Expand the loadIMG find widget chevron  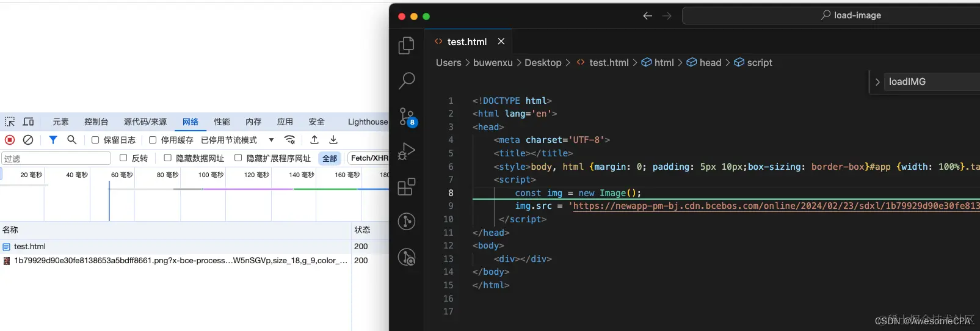pos(877,82)
